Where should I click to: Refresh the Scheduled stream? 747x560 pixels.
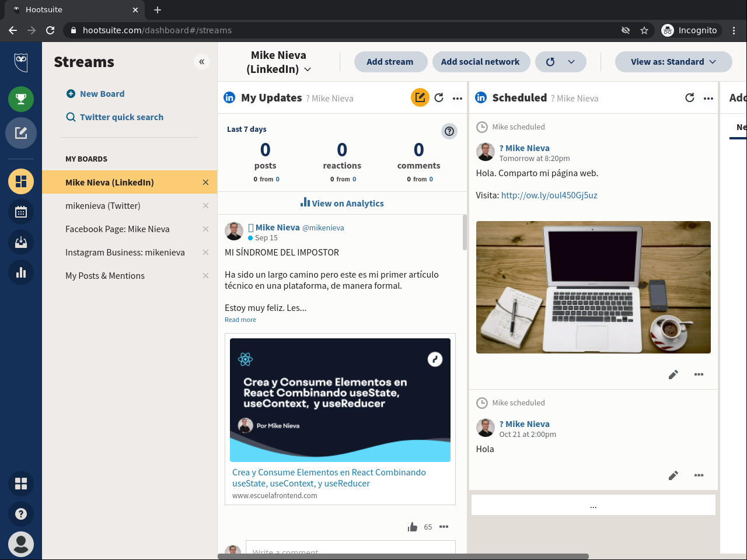coord(690,98)
